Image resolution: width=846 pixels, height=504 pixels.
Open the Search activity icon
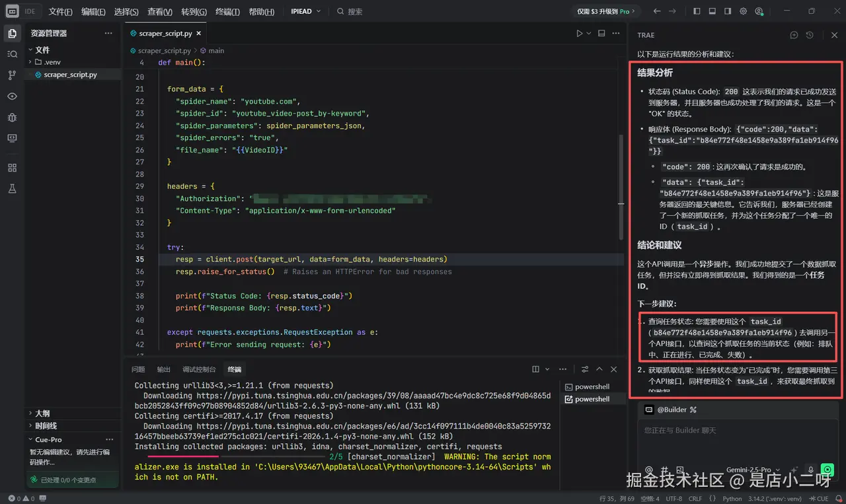12,54
